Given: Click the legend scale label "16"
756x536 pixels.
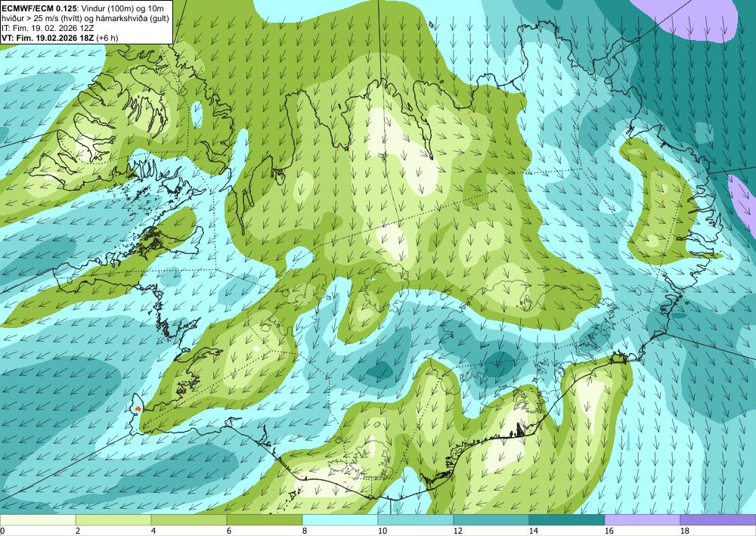Looking at the screenshot, I should [609, 531].
